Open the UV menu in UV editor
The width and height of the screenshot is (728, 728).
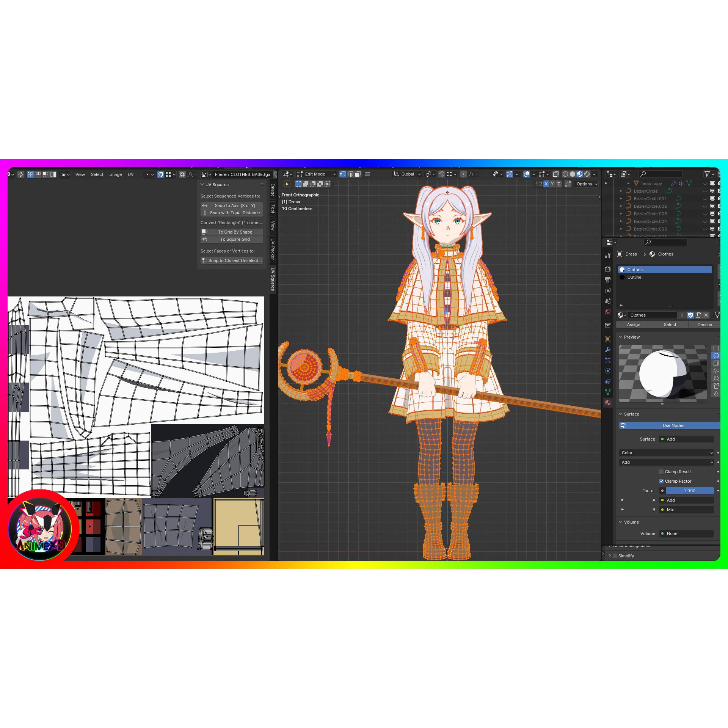tap(130, 174)
